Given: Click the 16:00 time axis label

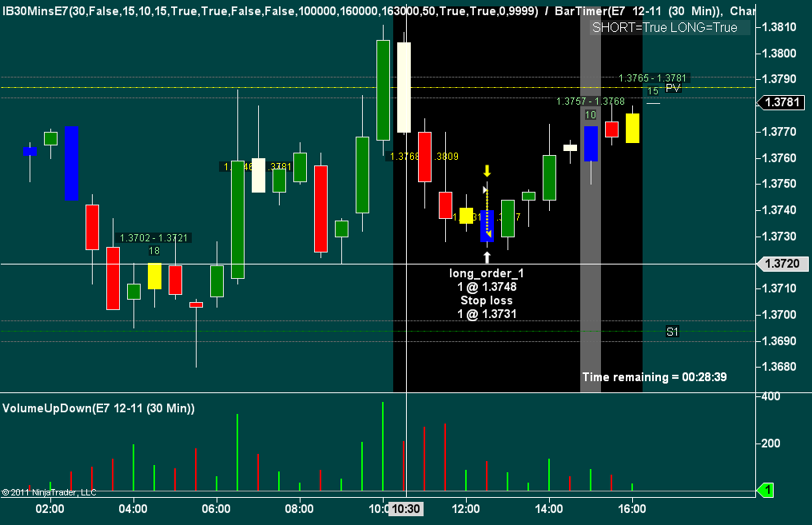Looking at the screenshot, I should (x=632, y=509).
